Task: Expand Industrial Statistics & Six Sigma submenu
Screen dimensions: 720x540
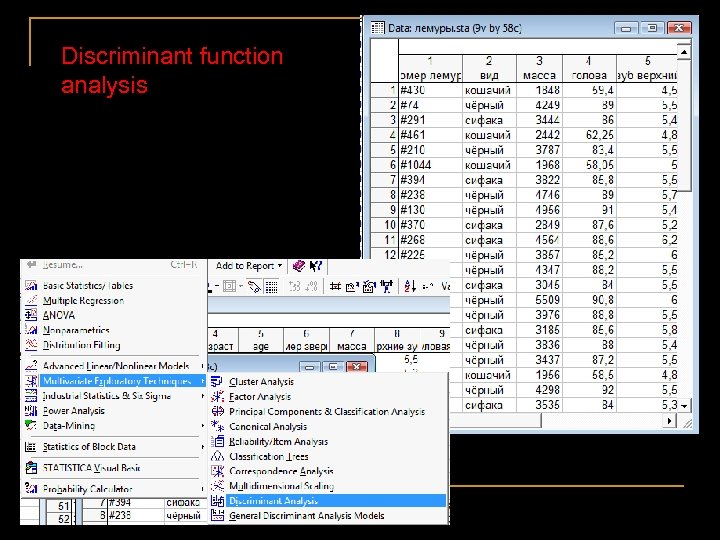Action: coord(202,395)
